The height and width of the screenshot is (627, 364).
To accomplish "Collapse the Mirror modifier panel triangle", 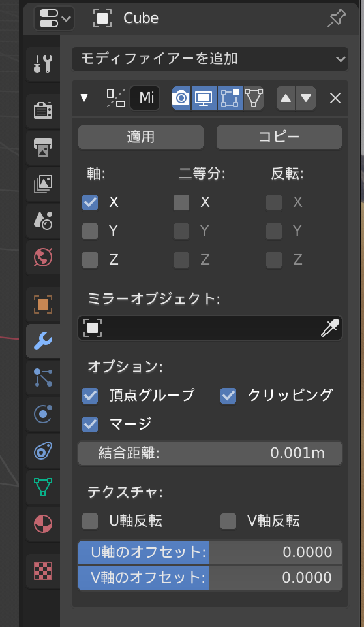I will 84,98.
